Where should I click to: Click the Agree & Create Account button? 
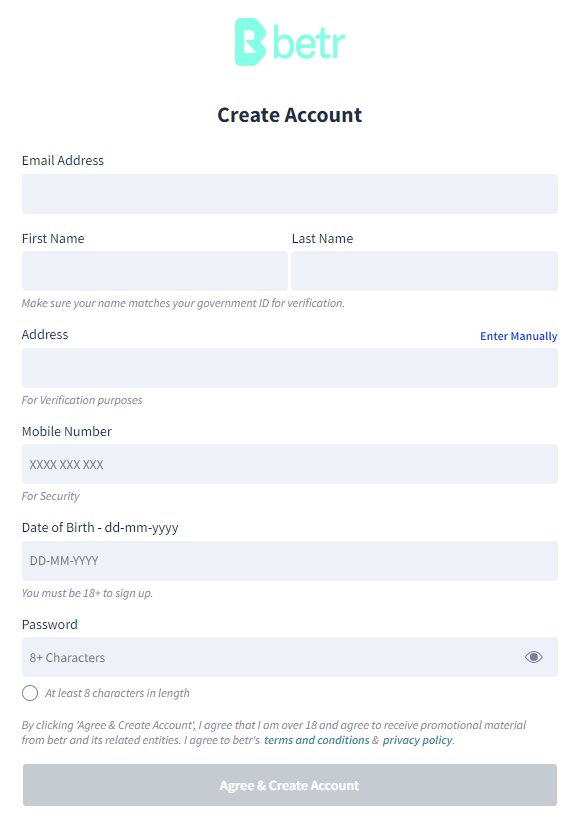[x=290, y=785]
